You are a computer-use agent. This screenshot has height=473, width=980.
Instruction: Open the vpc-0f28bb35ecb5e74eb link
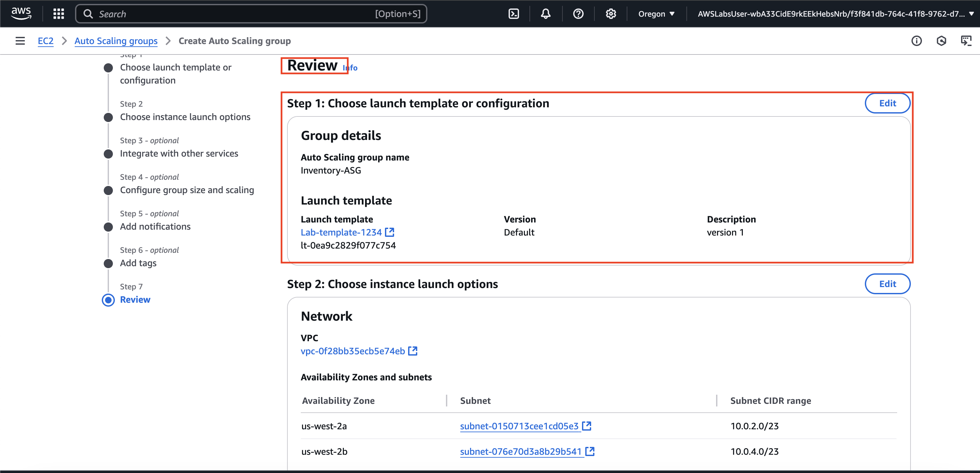coord(353,351)
